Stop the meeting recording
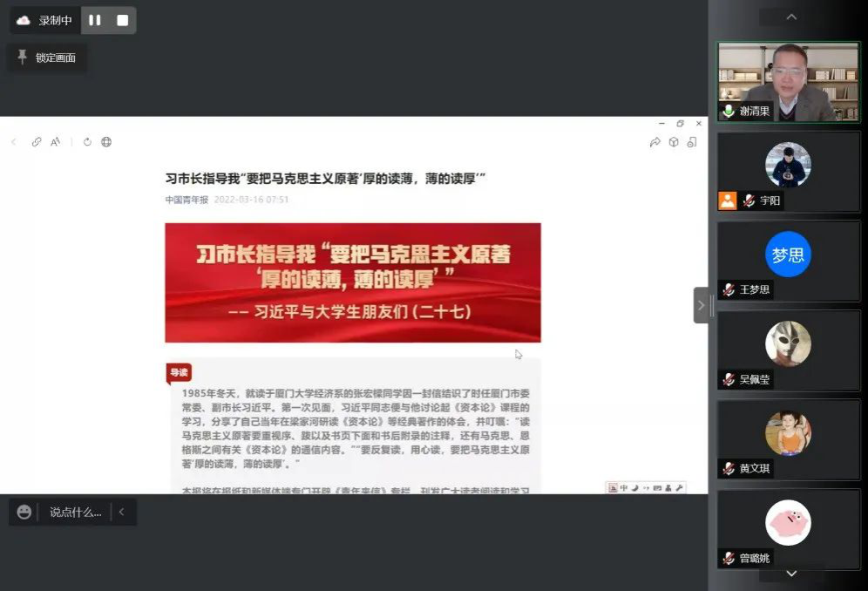 (x=122, y=20)
